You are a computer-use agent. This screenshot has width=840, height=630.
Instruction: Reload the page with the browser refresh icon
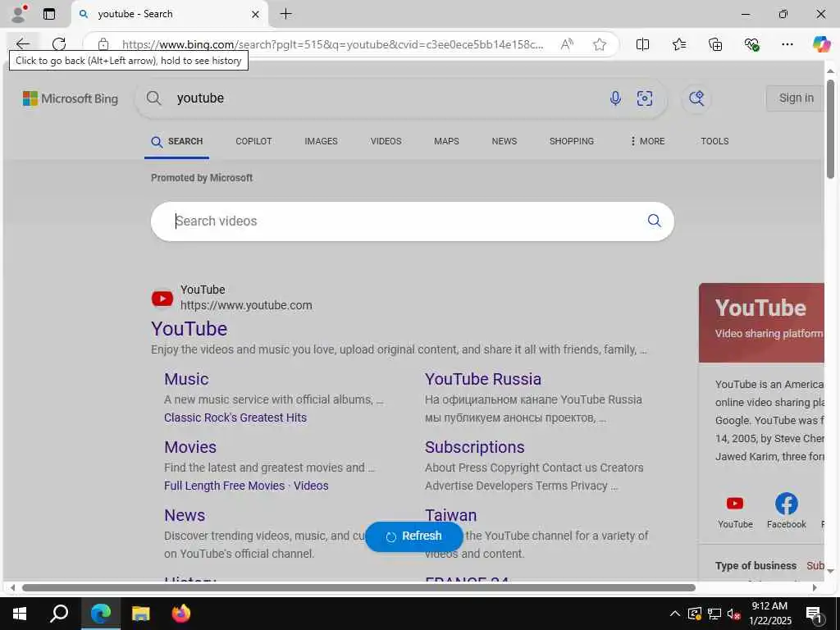click(x=59, y=44)
